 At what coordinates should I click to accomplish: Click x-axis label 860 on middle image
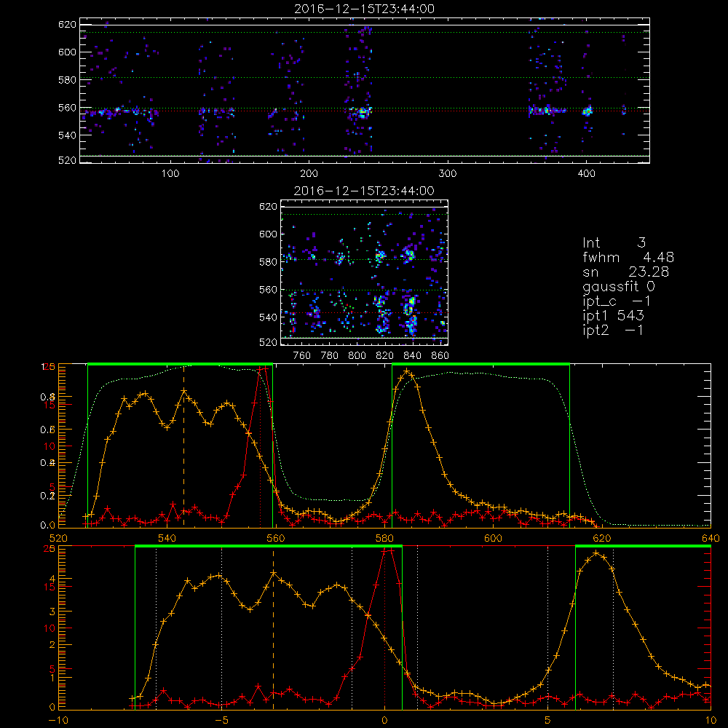click(x=440, y=356)
